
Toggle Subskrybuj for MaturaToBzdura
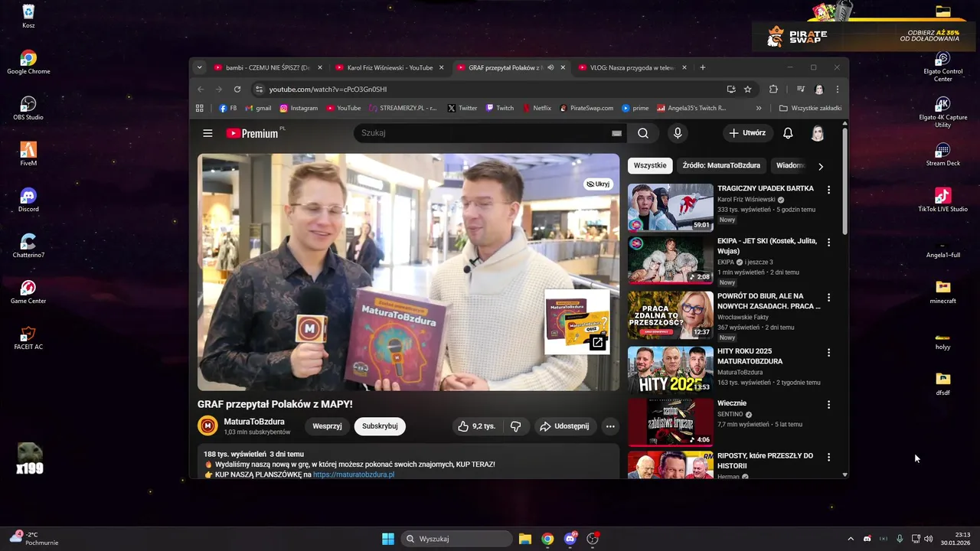[380, 426]
